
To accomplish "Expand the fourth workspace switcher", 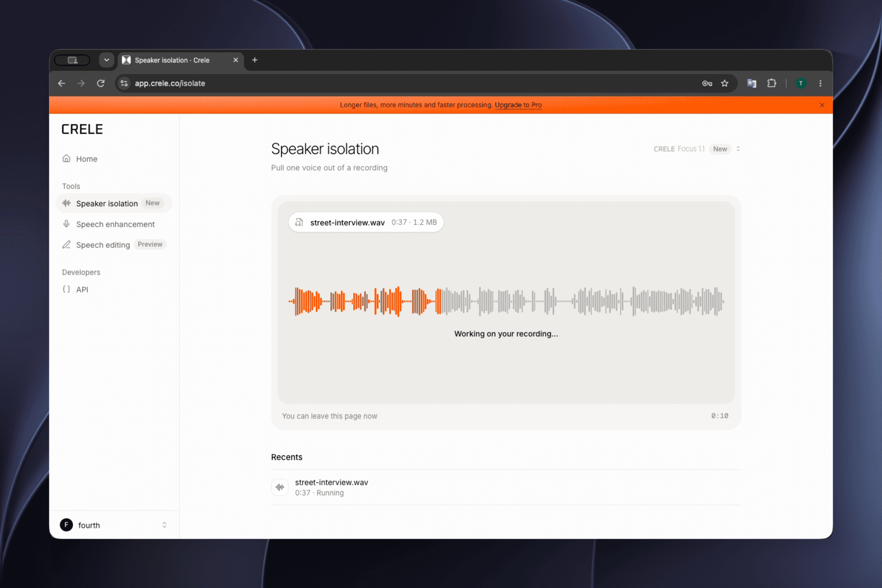I will (x=114, y=525).
